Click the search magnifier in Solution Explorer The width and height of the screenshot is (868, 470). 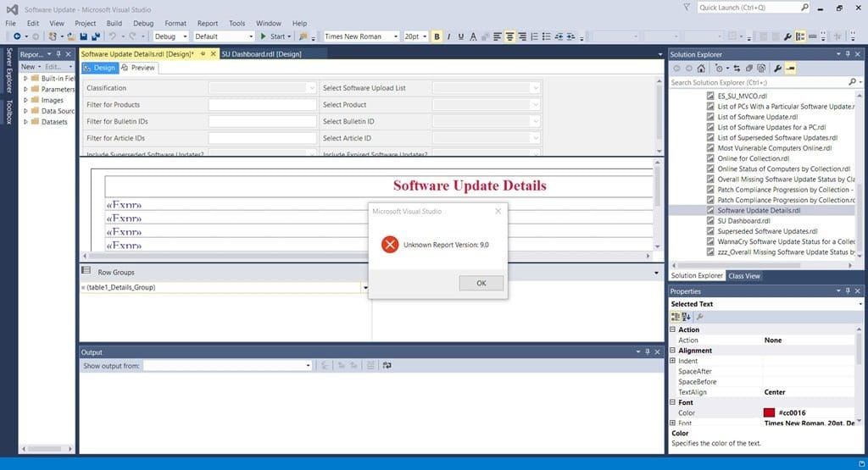(852, 82)
